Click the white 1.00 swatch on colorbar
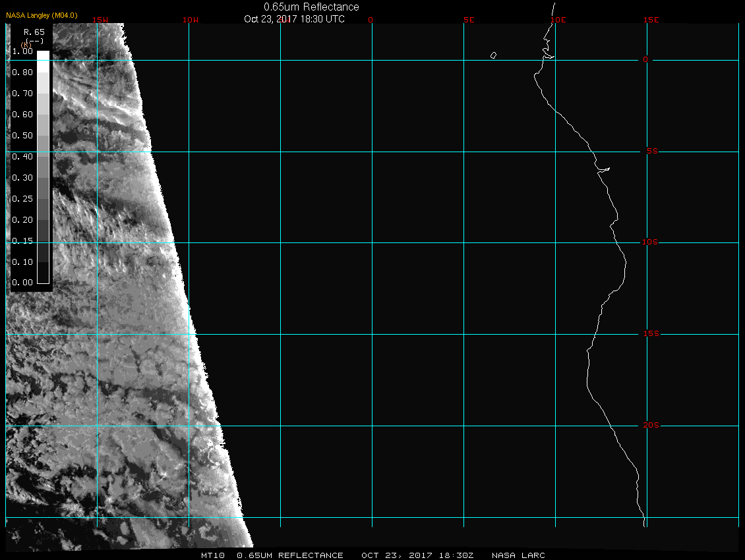The height and width of the screenshot is (560, 745). click(42, 56)
